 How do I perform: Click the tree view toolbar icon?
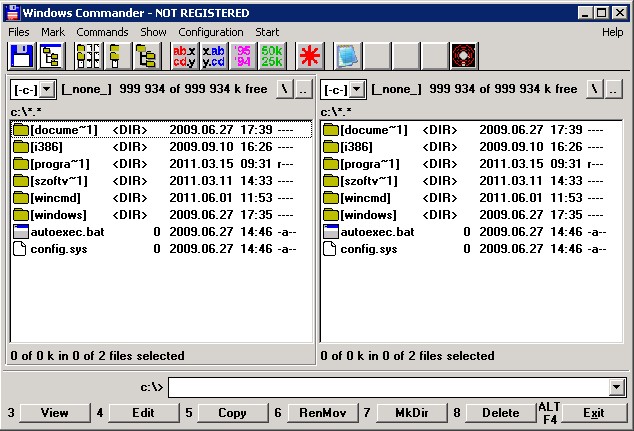click(146, 56)
